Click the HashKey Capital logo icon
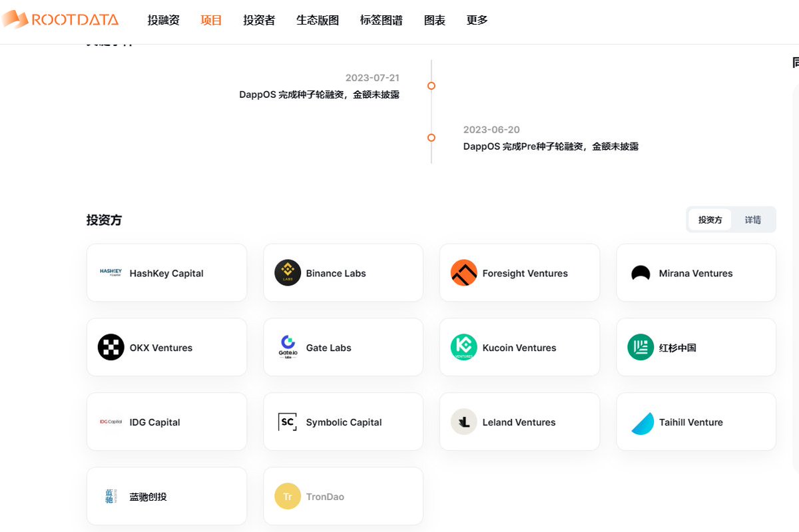The image size is (799, 532). point(111,273)
